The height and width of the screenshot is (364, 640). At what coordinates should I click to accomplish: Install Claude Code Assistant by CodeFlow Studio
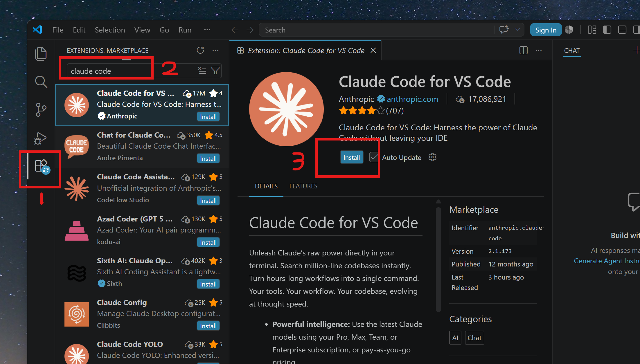(208, 201)
